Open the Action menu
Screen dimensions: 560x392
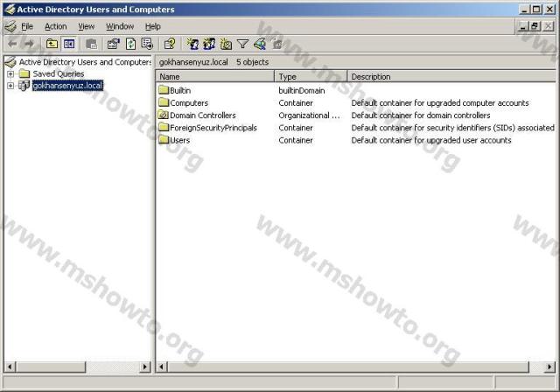coord(56,26)
